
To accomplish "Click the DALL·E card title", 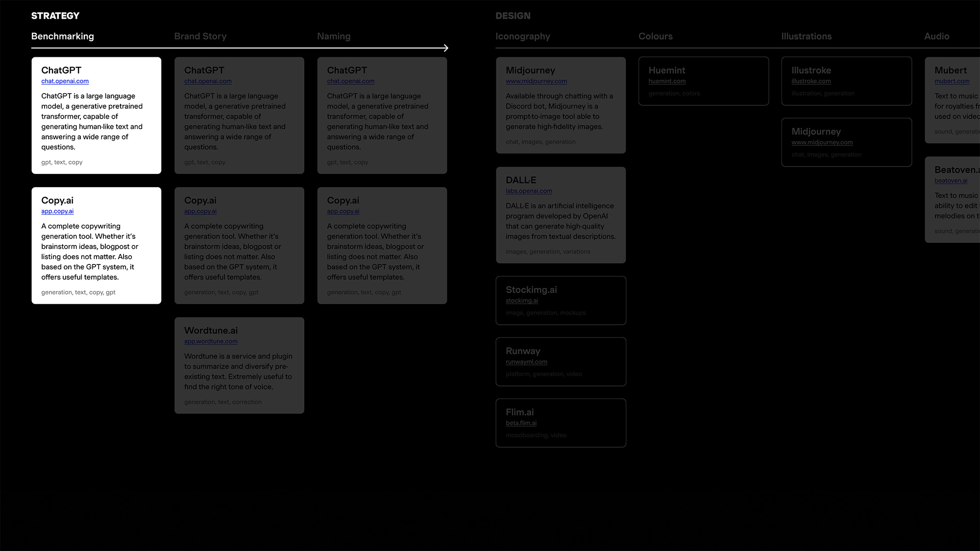I will point(521,180).
